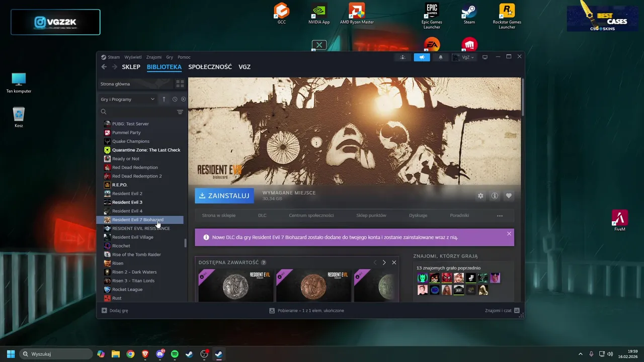Open the Pomoc menu

pyautogui.click(x=184, y=57)
